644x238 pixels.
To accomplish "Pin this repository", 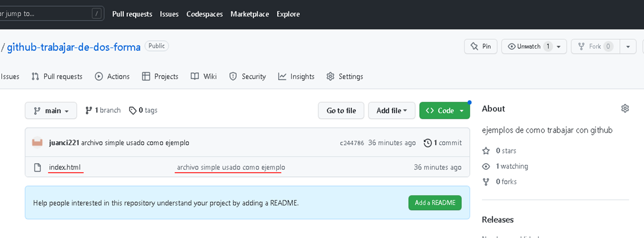I will 481,46.
